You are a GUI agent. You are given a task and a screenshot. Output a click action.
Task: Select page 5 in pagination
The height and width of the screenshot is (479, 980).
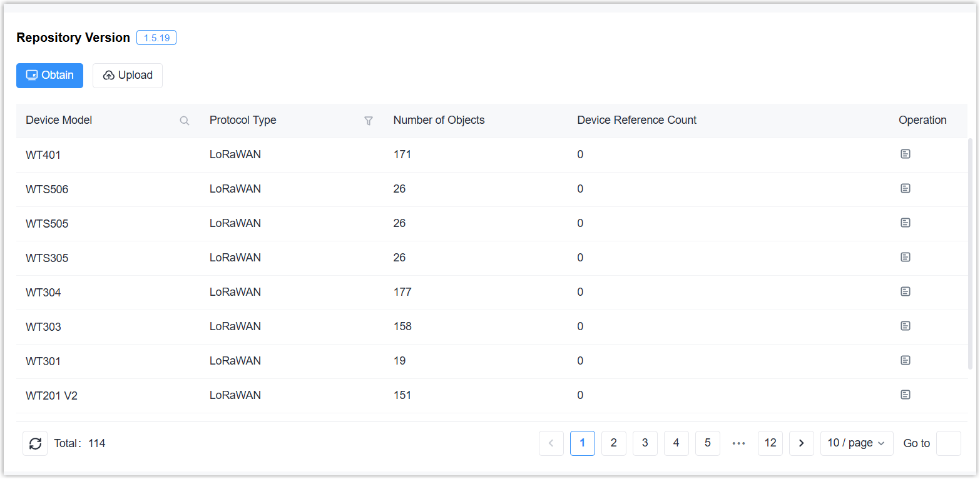pyautogui.click(x=707, y=443)
